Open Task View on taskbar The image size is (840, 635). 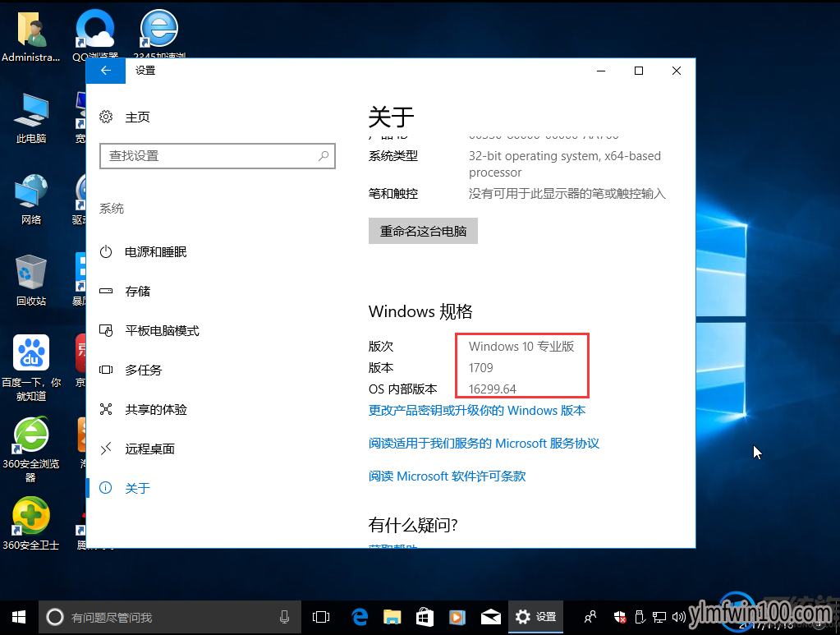pos(321,617)
